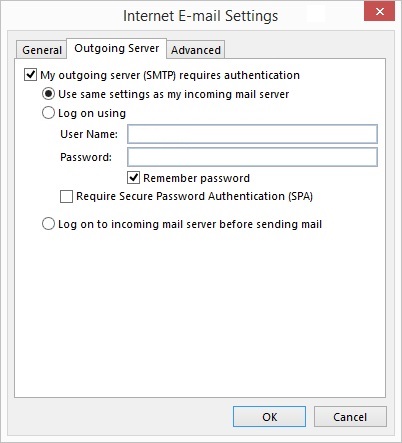Select the Outgoing Server tab
This screenshot has height=443, width=402.
click(116, 49)
